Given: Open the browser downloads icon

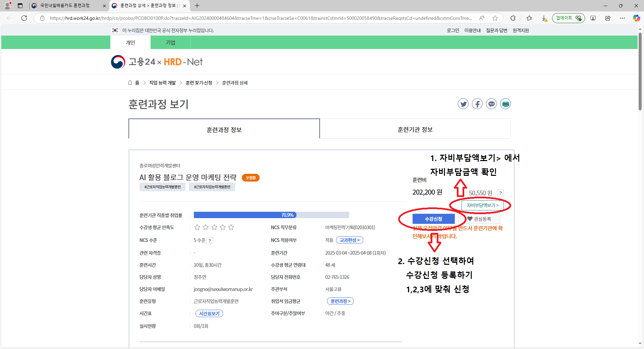Looking at the screenshot, I should (544, 18).
